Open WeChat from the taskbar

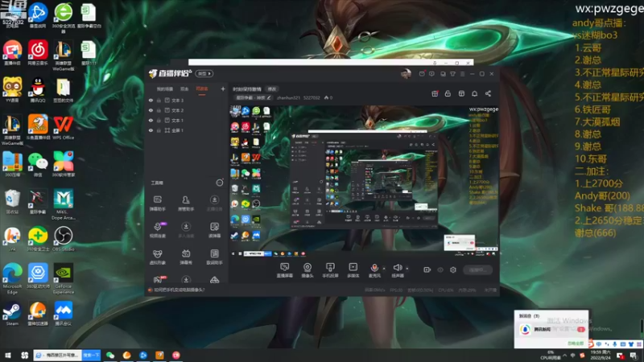point(110,355)
